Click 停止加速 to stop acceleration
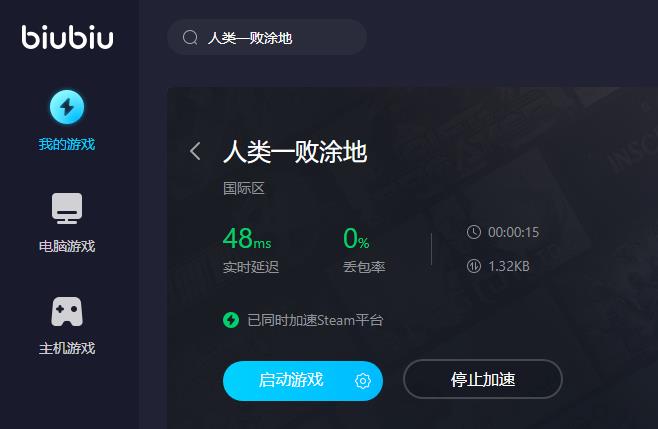The height and width of the screenshot is (429, 658). point(483,379)
